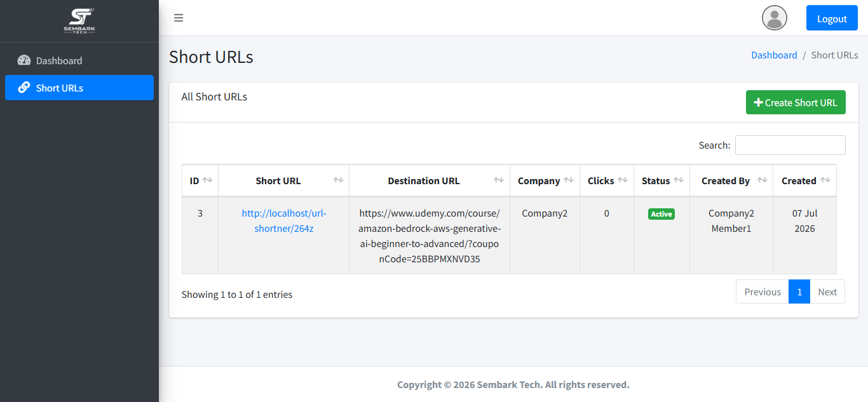The image size is (868, 402).
Task: Sort by Short URL column arrows
Action: [x=338, y=180]
